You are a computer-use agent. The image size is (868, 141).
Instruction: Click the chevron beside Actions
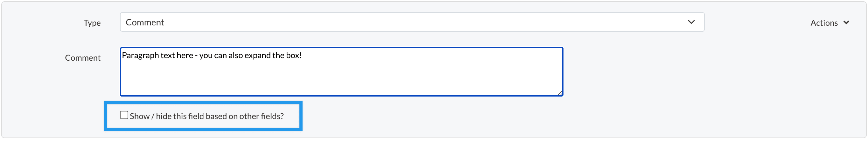click(x=846, y=23)
